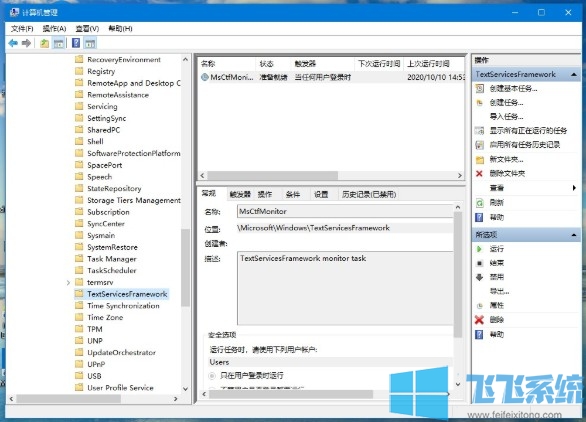Click tree vertical scrollbar up arrow
The height and width of the screenshot is (422, 586).
185,60
